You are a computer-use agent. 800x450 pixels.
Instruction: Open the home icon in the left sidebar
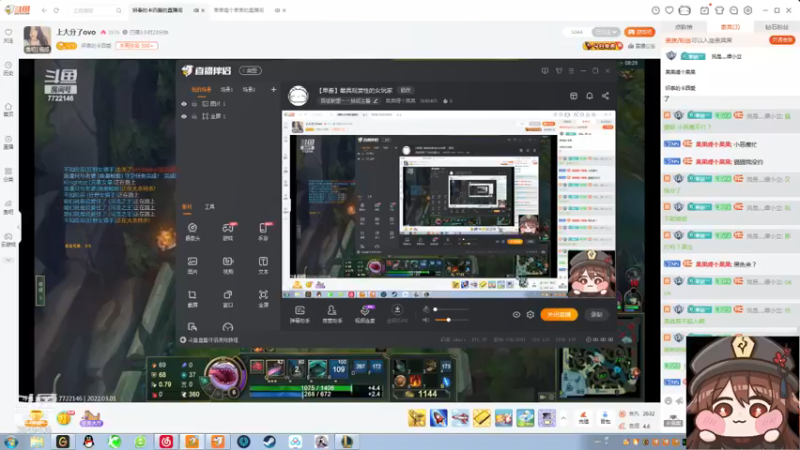pyautogui.click(x=8, y=107)
